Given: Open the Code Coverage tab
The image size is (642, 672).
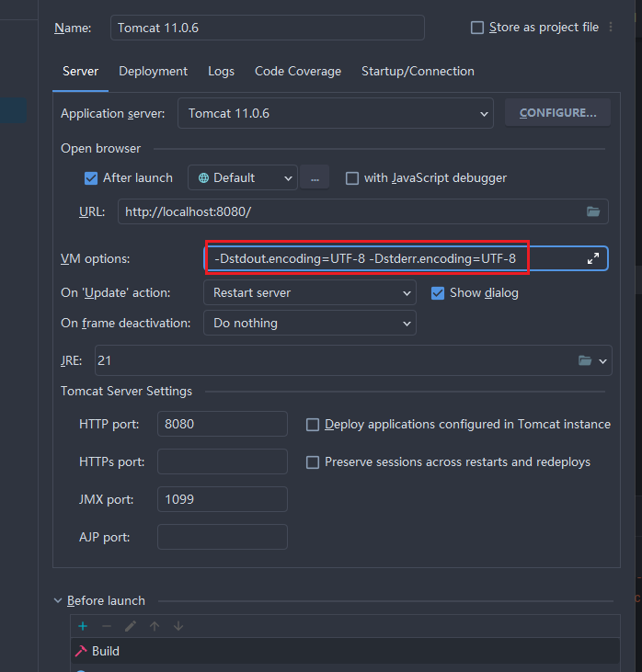Looking at the screenshot, I should click(298, 71).
